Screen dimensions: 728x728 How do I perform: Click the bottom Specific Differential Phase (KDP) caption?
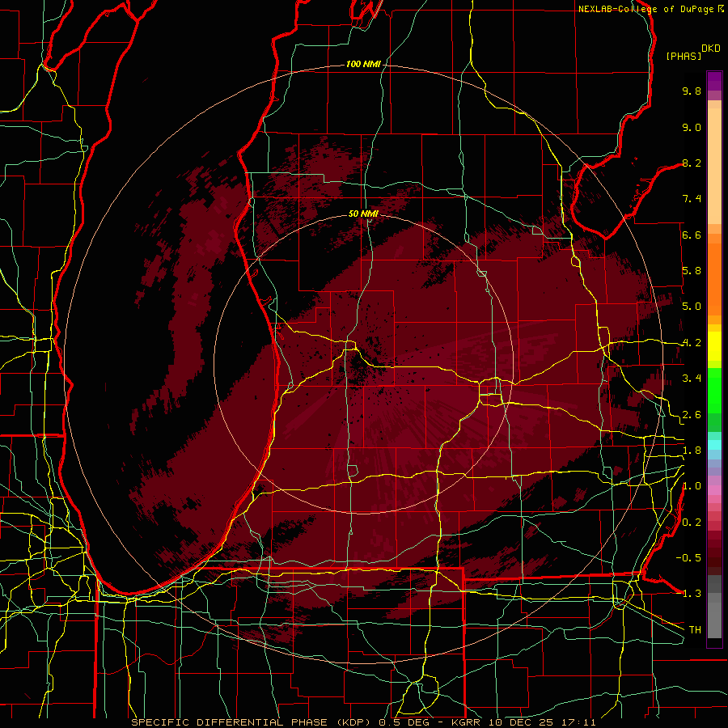pos(363,722)
